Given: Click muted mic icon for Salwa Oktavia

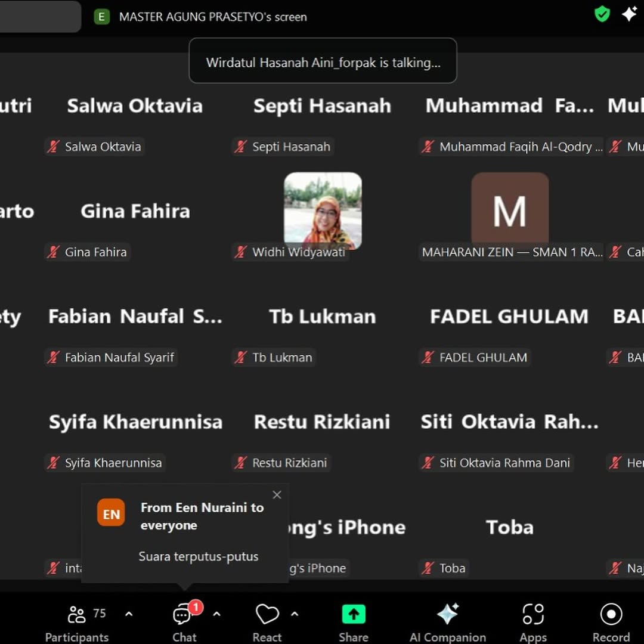Looking at the screenshot, I should [54, 147].
